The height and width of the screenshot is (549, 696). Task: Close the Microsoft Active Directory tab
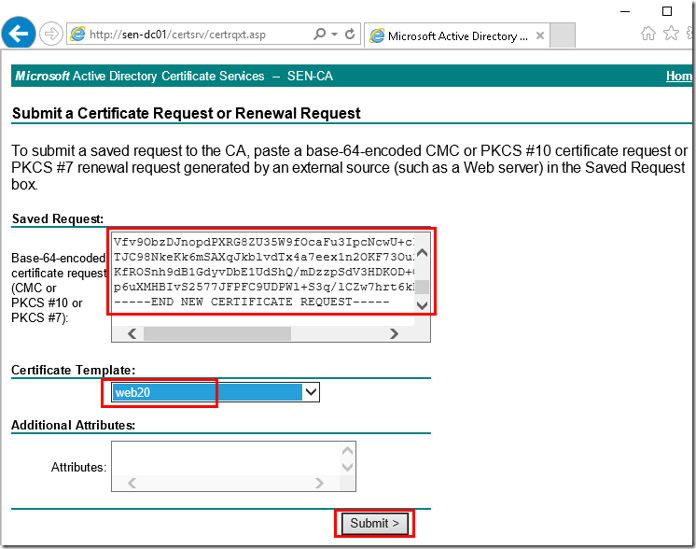pos(540,36)
